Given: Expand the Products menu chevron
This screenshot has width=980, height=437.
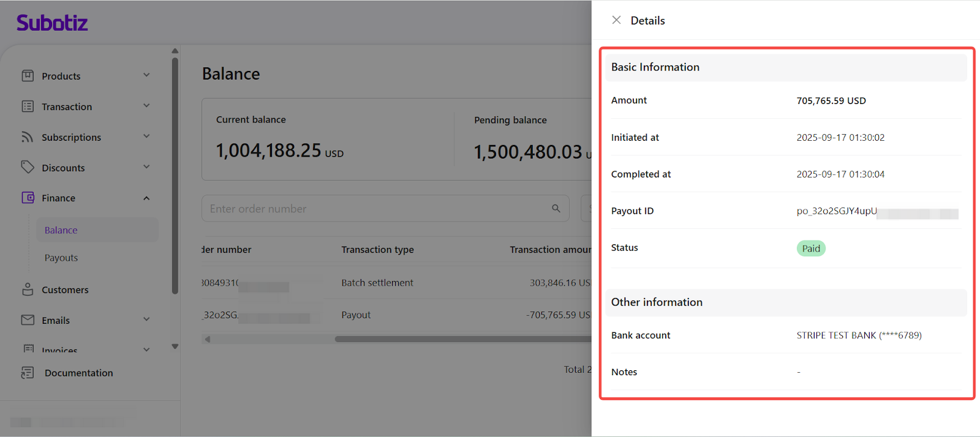Looking at the screenshot, I should (x=146, y=75).
